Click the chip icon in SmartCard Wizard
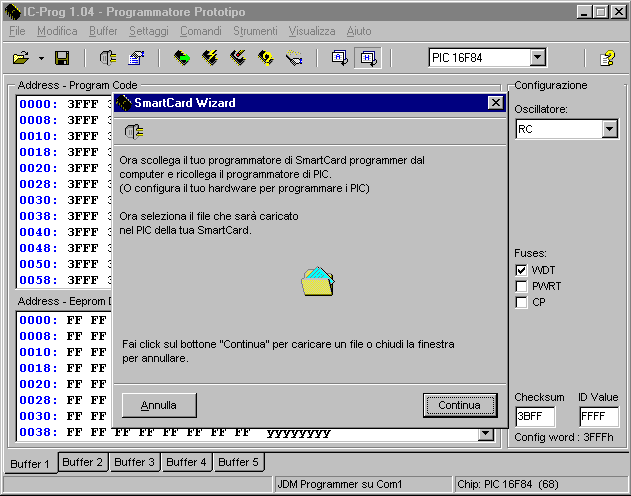The width and height of the screenshot is (631, 496). [134, 132]
